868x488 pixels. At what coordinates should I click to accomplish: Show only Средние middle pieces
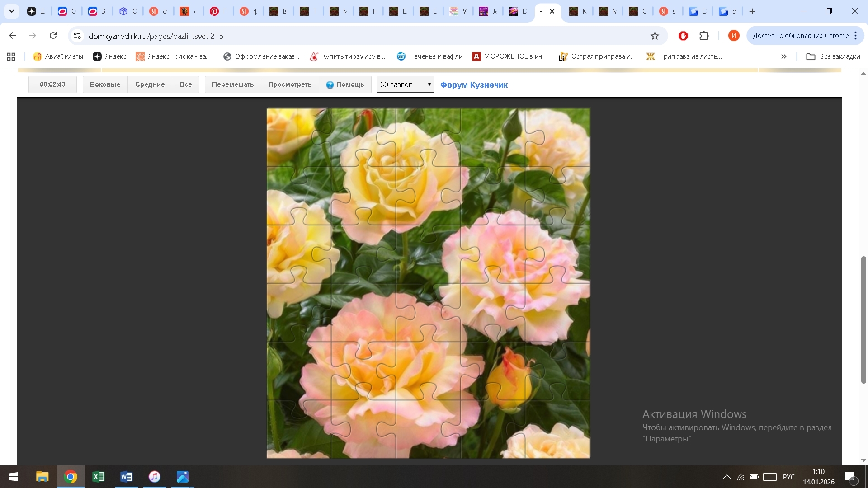150,84
